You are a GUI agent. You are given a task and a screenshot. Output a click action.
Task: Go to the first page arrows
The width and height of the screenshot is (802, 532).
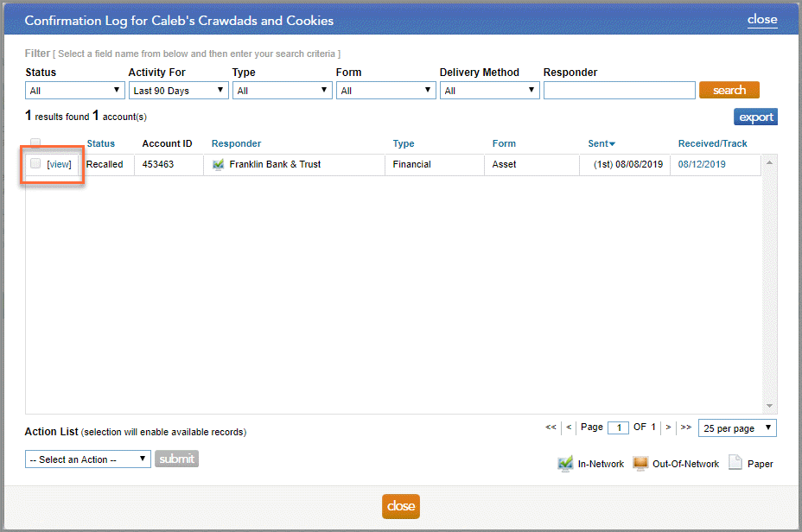[551, 427]
